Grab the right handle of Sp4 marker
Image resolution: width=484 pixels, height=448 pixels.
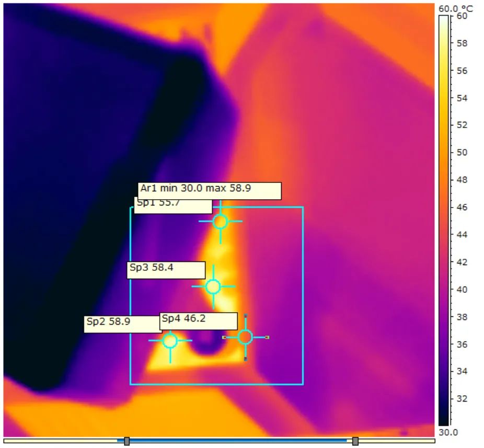click(x=267, y=337)
